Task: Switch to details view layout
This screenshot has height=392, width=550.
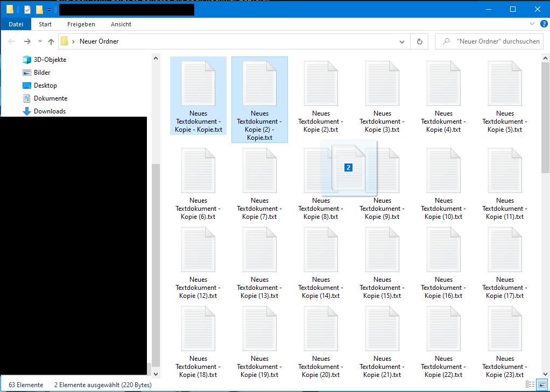Action: pyautogui.click(x=531, y=384)
